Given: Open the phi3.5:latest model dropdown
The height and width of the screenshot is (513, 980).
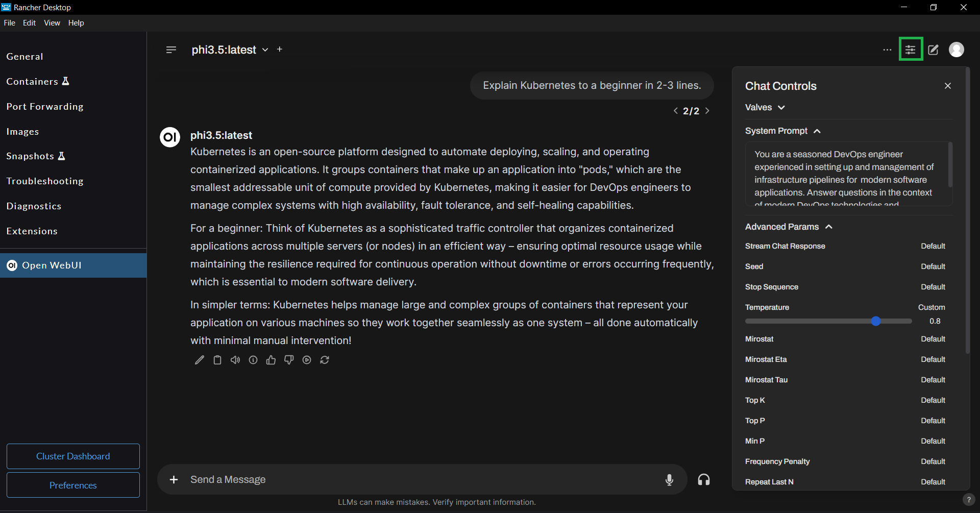Looking at the screenshot, I should pos(230,50).
